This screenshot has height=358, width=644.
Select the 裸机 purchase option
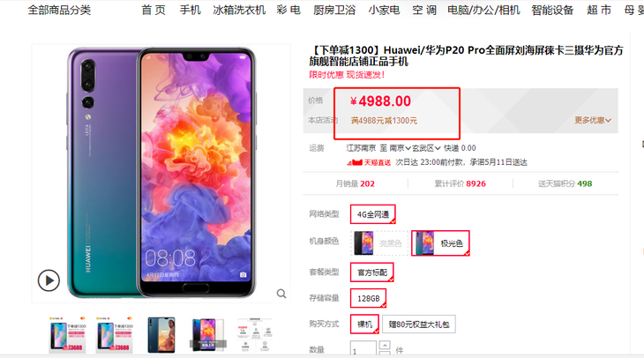[364, 324]
